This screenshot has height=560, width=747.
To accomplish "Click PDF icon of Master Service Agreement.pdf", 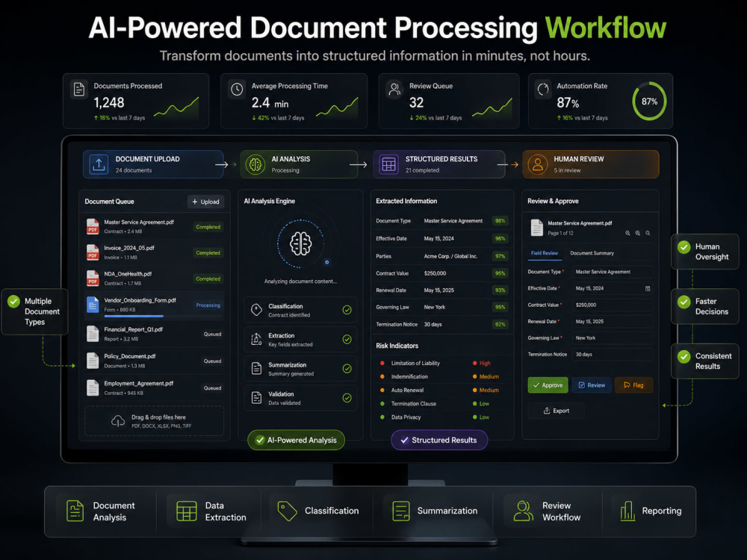I will point(93,227).
